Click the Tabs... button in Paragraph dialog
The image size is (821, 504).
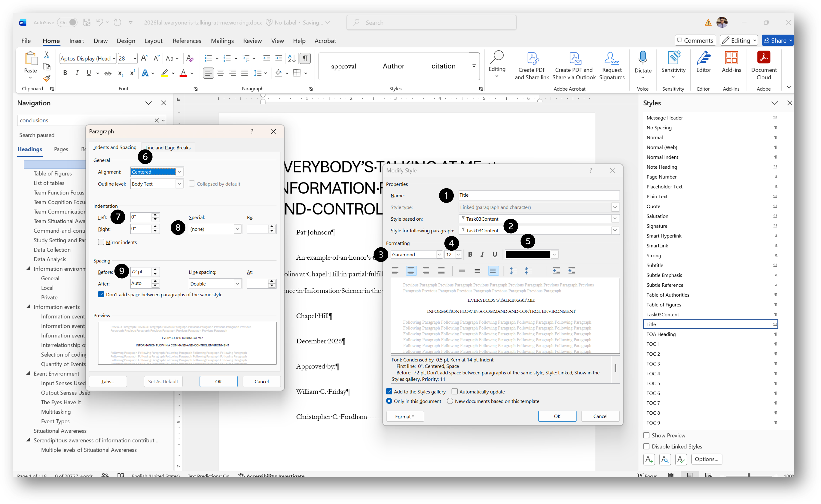coord(108,381)
